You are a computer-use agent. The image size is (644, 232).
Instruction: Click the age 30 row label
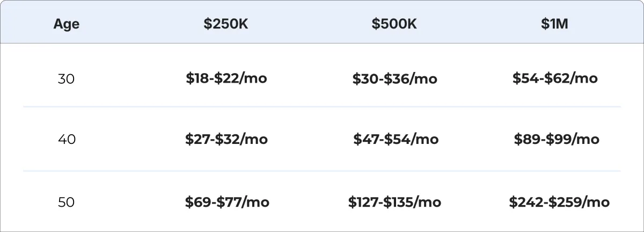(66, 79)
